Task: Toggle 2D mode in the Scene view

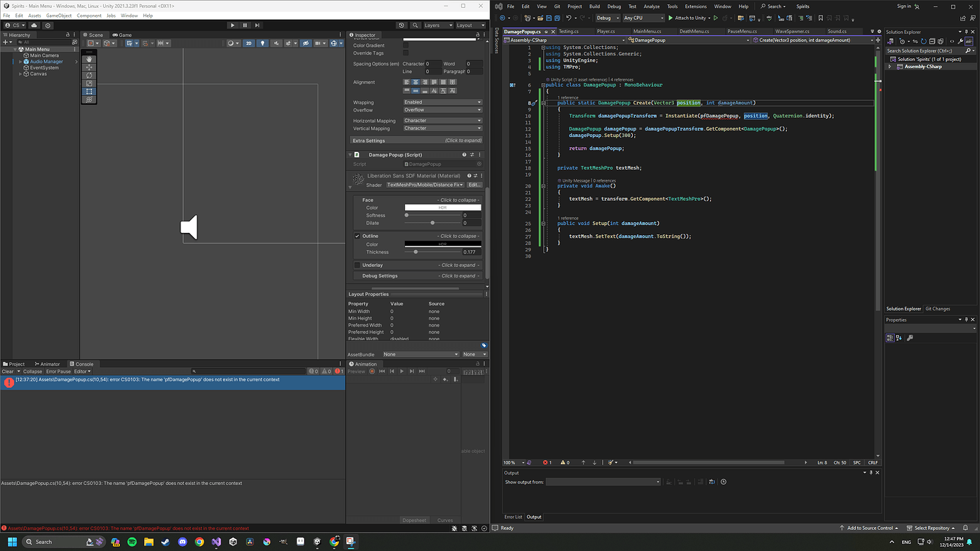Action: [x=249, y=43]
